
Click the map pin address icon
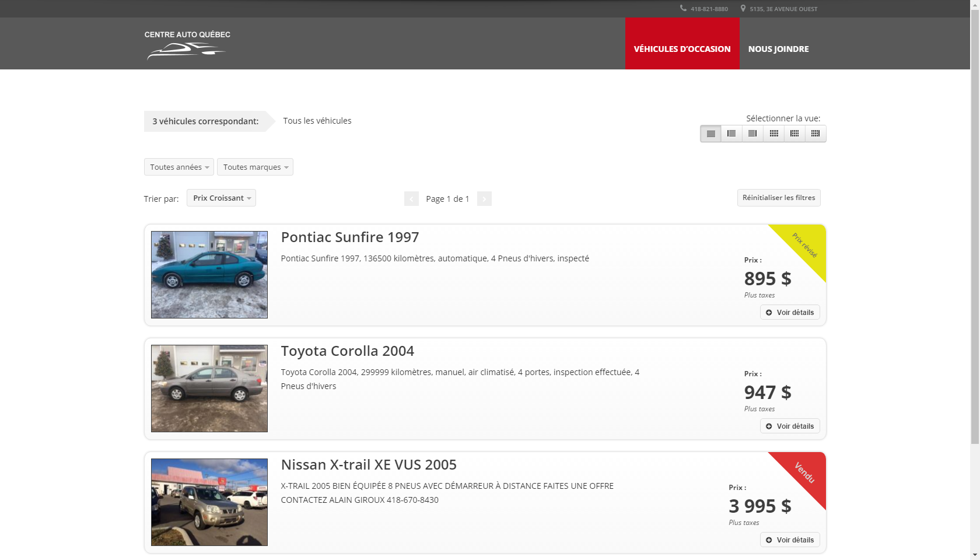[x=743, y=8]
